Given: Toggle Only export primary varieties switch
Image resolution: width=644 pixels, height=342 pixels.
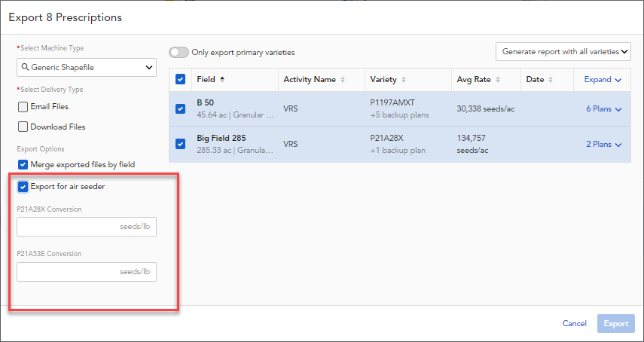Looking at the screenshot, I should pos(179,53).
